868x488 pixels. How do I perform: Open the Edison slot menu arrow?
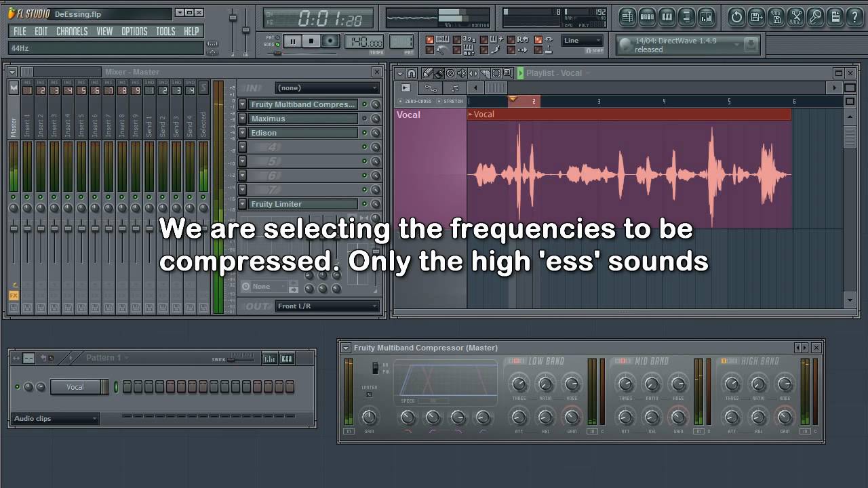(242, 133)
